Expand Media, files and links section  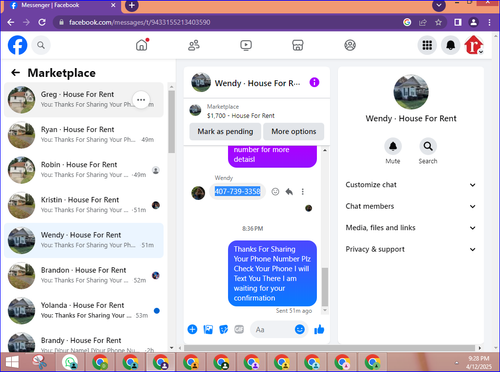point(411,228)
